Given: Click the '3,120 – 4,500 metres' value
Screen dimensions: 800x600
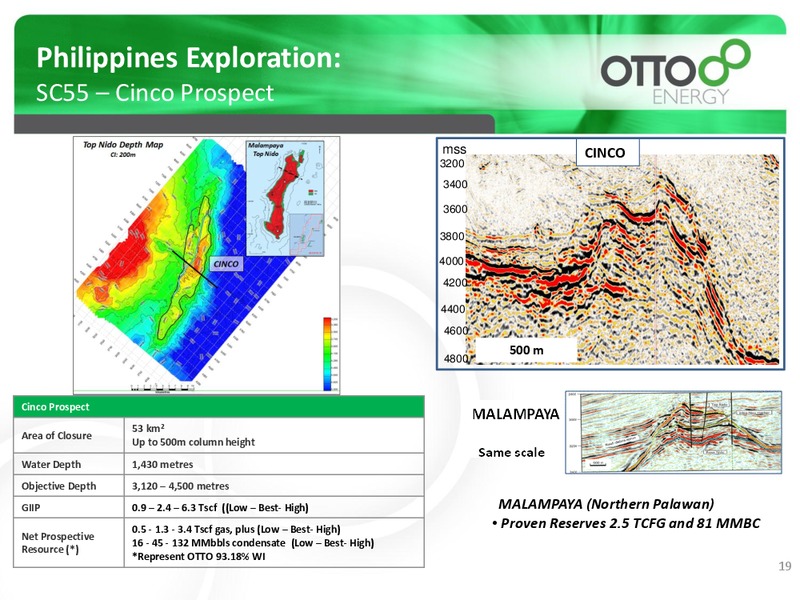Looking at the screenshot, I should (x=181, y=486).
